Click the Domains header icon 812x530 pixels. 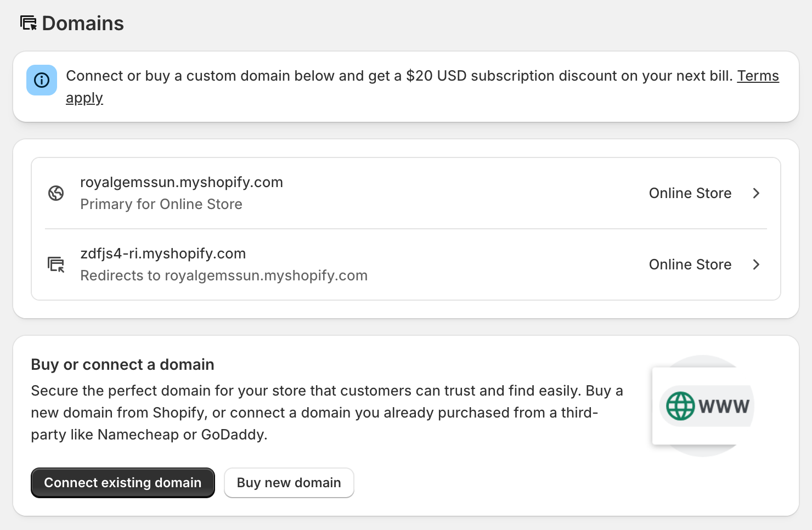29,23
